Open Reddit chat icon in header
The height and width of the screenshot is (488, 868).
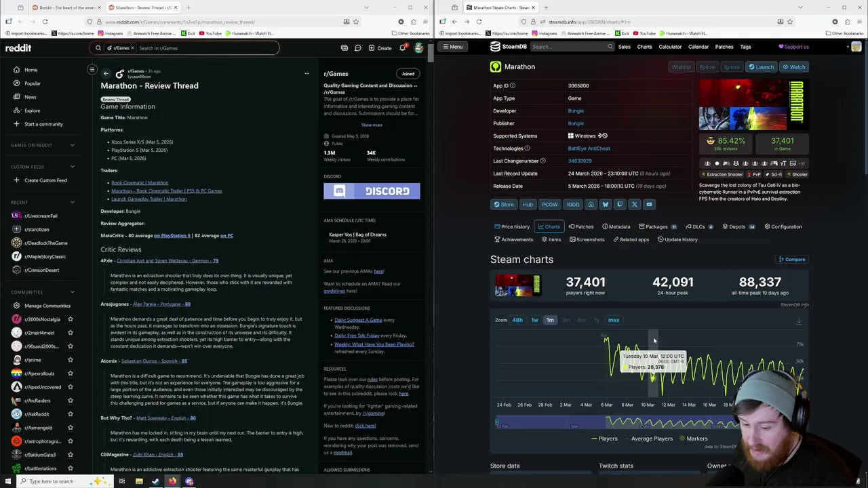pos(358,48)
